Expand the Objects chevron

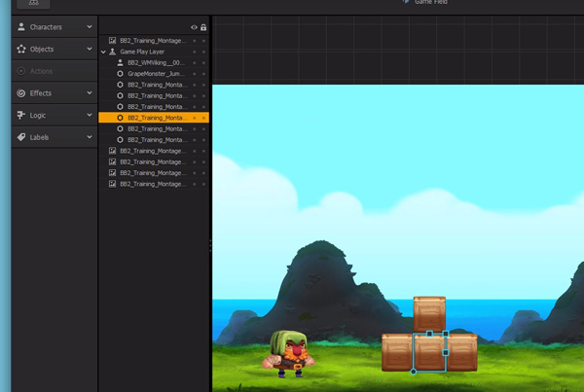pyautogui.click(x=90, y=49)
